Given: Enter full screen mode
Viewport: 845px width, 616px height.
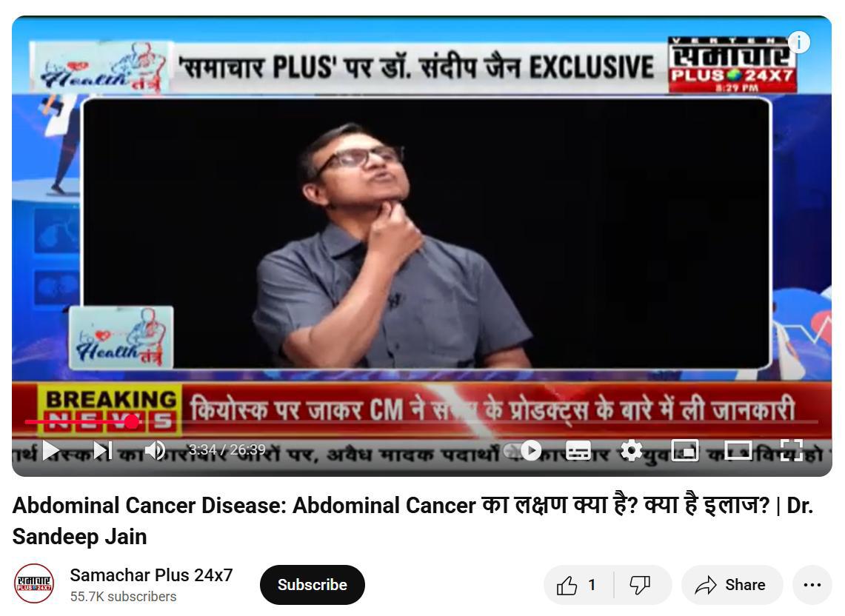Looking at the screenshot, I should [x=792, y=451].
